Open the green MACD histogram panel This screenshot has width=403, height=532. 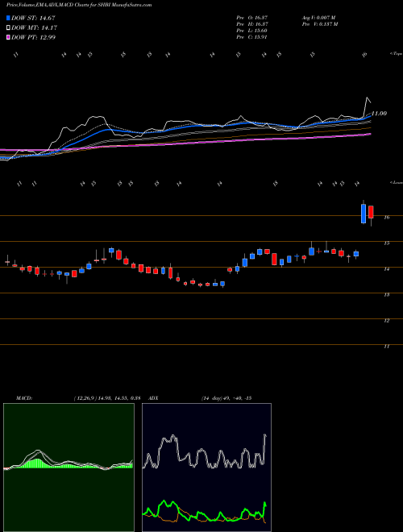click(69, 468)
